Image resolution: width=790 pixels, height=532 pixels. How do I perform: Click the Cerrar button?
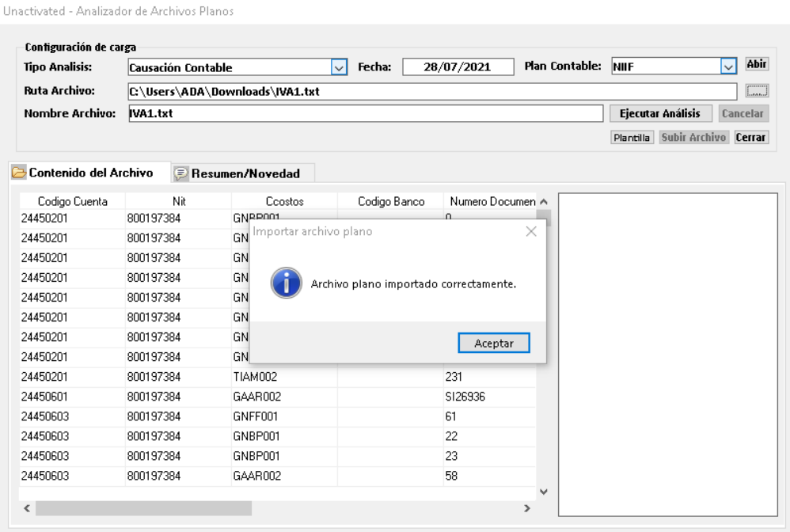tap(752, 138)
